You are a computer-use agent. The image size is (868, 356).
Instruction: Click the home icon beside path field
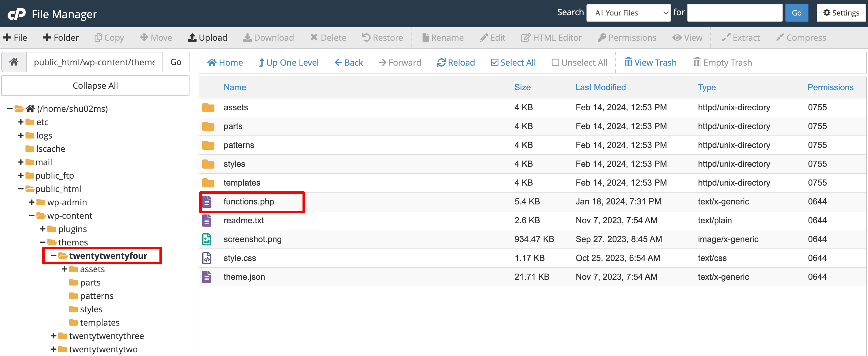[x=14, y=62]
